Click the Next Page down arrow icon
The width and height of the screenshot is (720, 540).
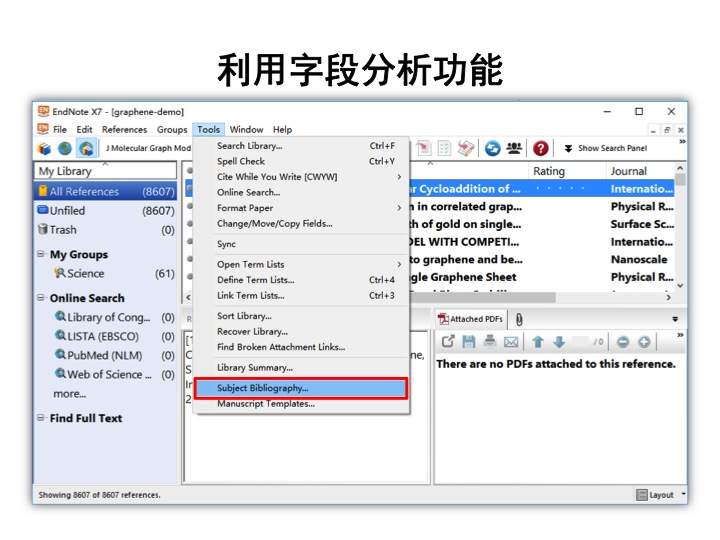click(x=559, y=342)
